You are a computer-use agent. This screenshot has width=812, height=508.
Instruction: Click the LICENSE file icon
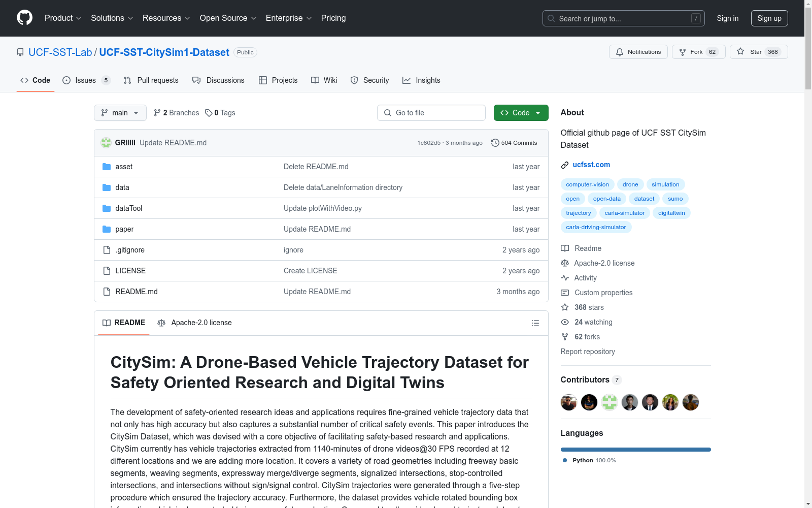107,271
